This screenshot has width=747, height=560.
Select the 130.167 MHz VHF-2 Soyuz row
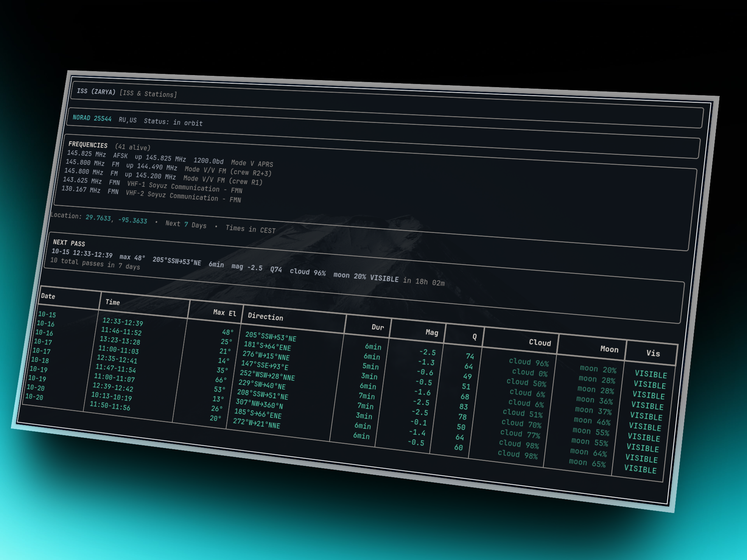[x=151, y=195]
